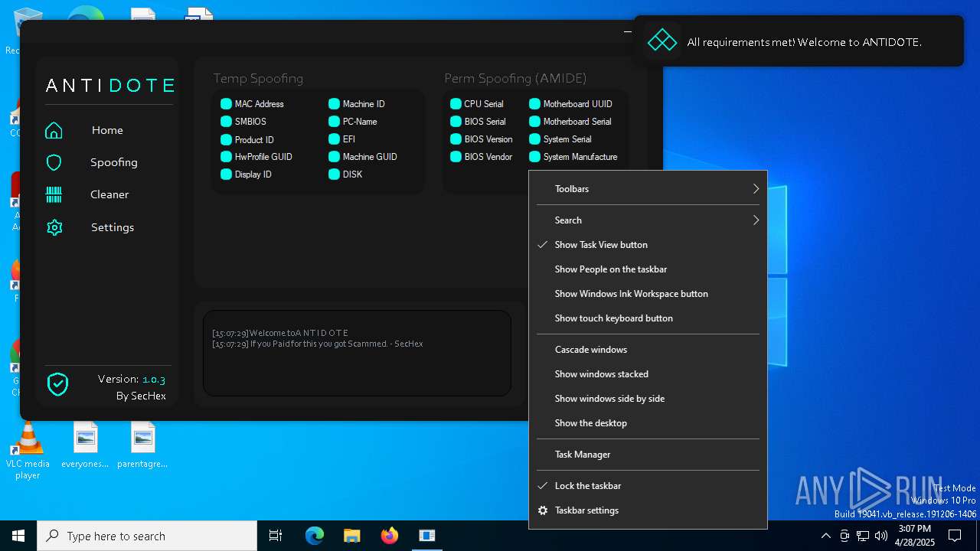Open File Explorer from the taskbar

click(x=351, y=536)
